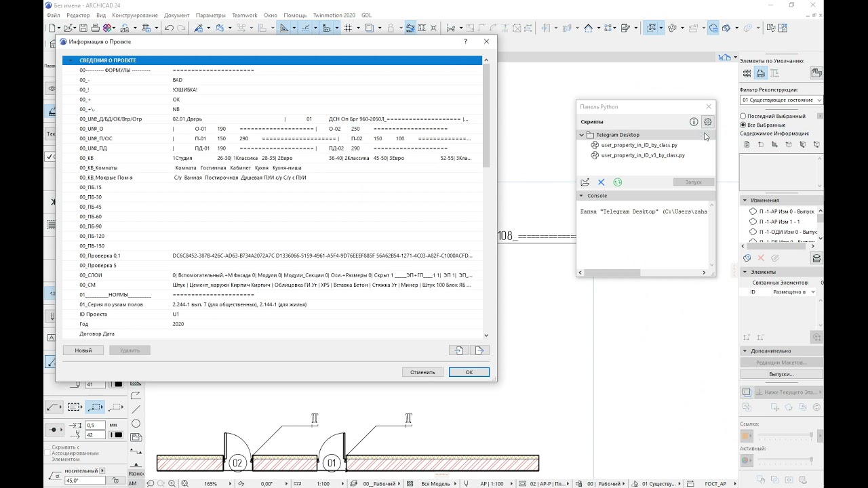The height and width of the screenshot is (488, 868).
Task: Close the Панель Python palette
Action: 709,106
